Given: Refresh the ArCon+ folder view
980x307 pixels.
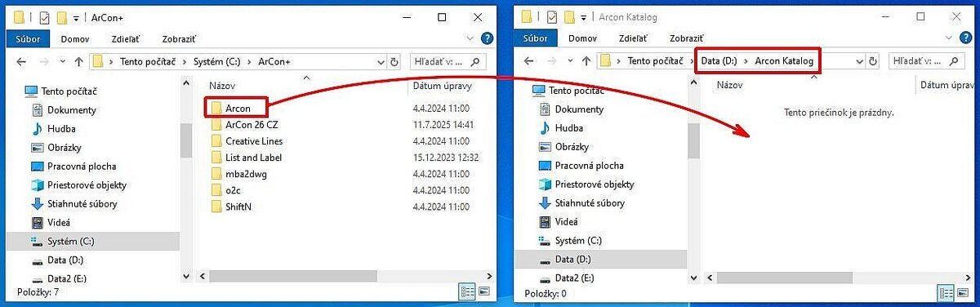Looking at the screenshot, I should click(x=394, y=61).
